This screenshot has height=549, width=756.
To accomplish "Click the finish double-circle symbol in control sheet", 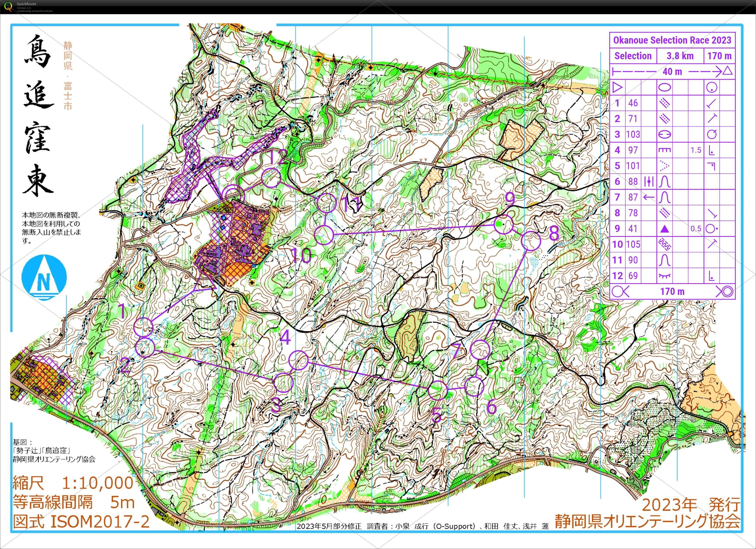I will pos(728,291).
